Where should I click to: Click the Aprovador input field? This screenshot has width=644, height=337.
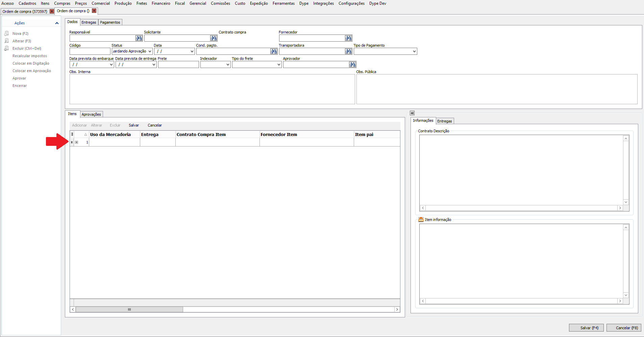tap(316, 65)
